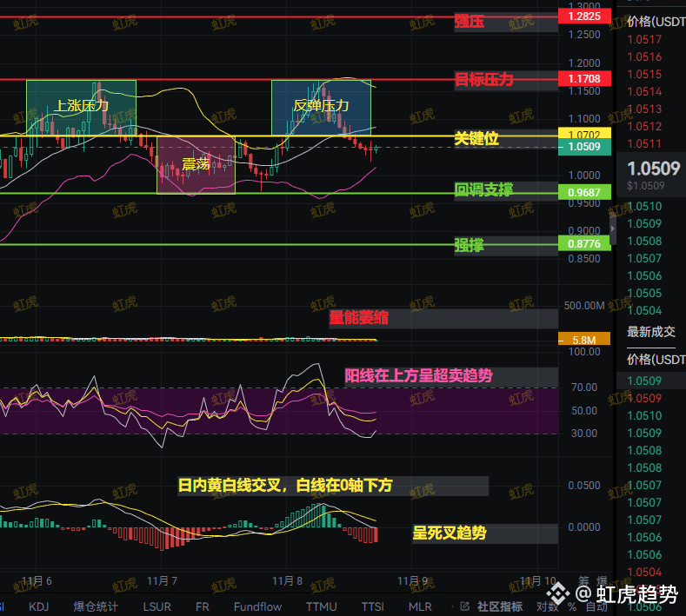Viewport: 686px width, 616px height.
Task: Click the 震荡 shaded rectangle annotation
Action: 196,164
